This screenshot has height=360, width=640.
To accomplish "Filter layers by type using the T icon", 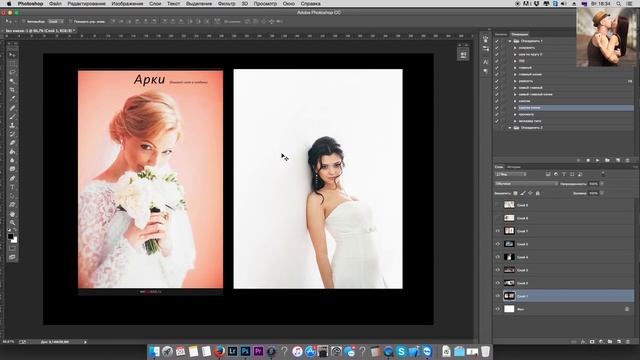I will click(x=564, y=174).
